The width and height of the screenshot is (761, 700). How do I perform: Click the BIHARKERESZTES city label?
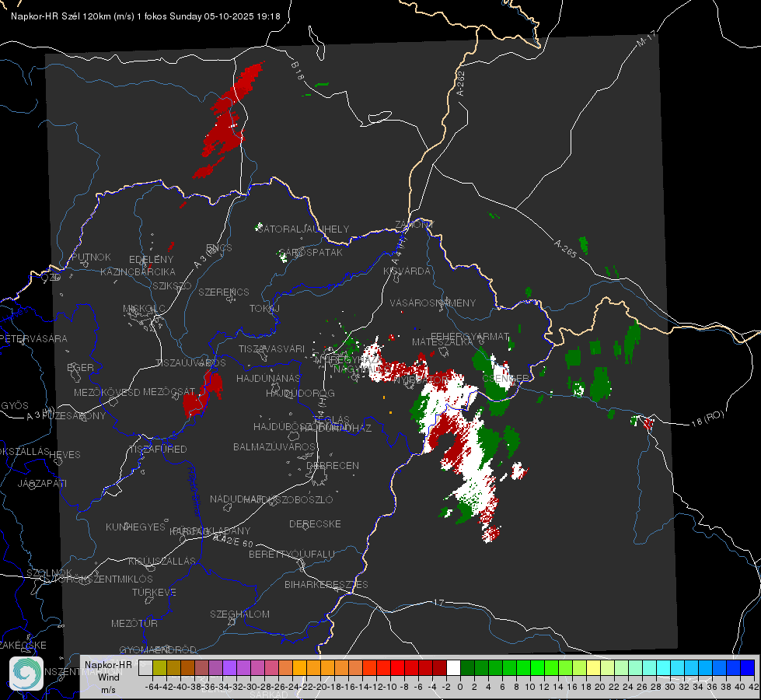(x=326, y=584)
